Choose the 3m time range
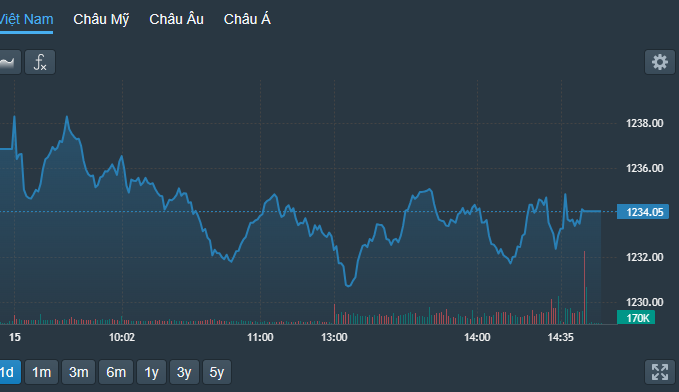This screenshot has width=679, height=392. 78,372
